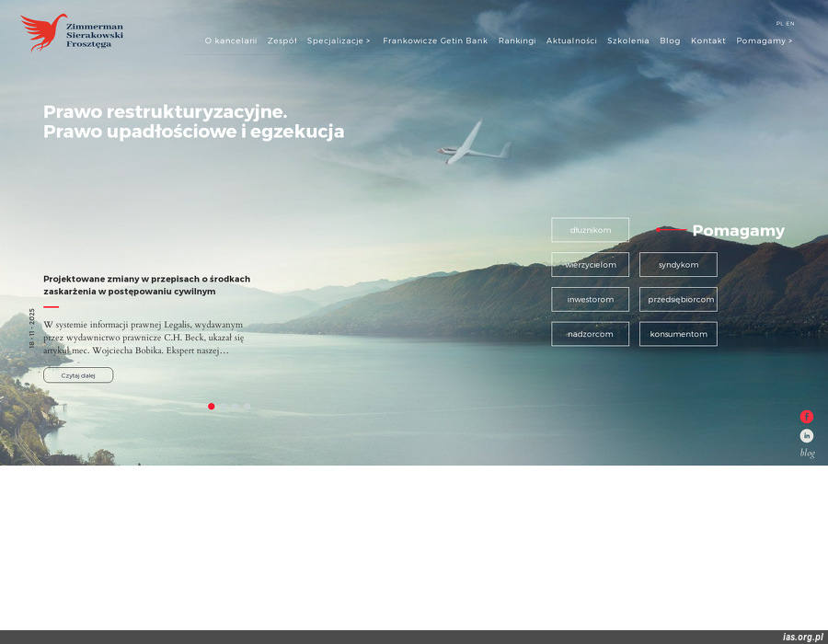Choose the syndykom category button
Image resolution: width=828 pixels, height=644 pixels.
(678, 264)
